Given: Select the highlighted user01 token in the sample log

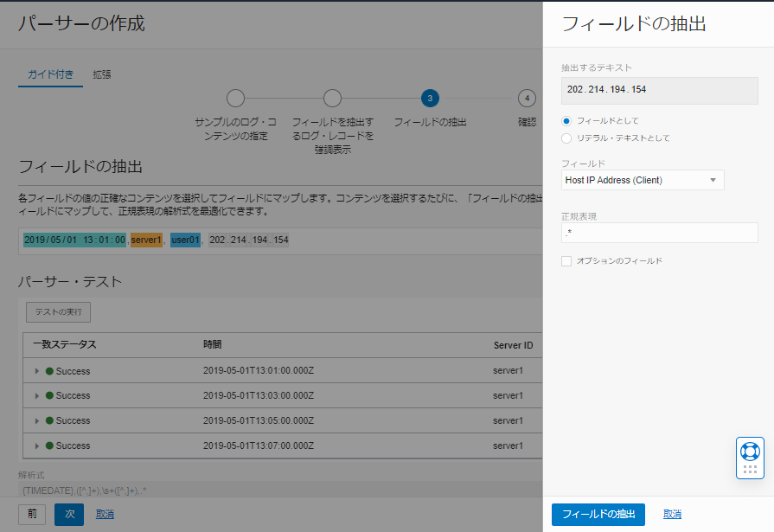Looking at the screenshot, I should click(x=183, y=240).
